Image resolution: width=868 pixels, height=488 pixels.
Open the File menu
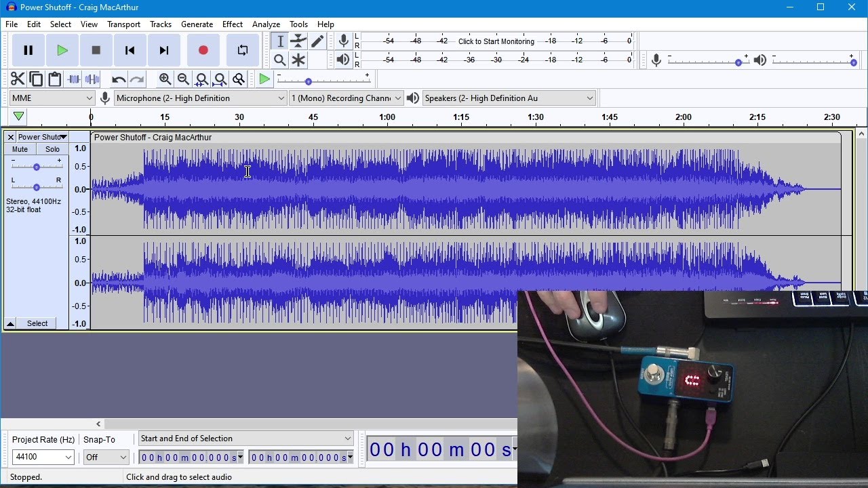click(x=12, y=24)
